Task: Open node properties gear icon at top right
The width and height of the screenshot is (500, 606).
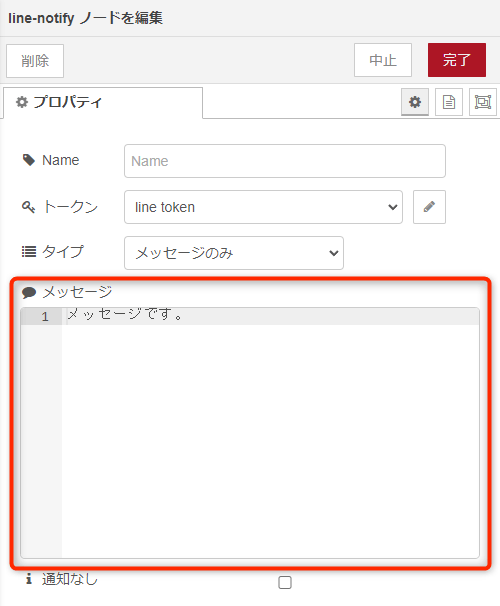Action: [x=415, y=102]
